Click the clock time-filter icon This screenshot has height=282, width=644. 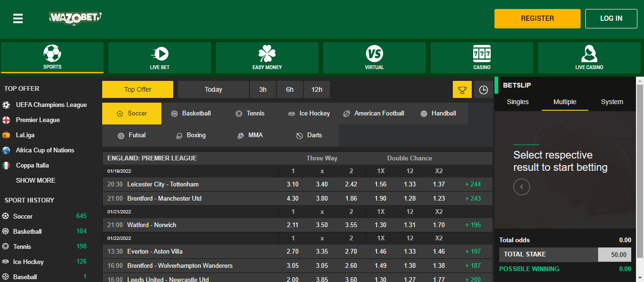(x=483, y=89)
